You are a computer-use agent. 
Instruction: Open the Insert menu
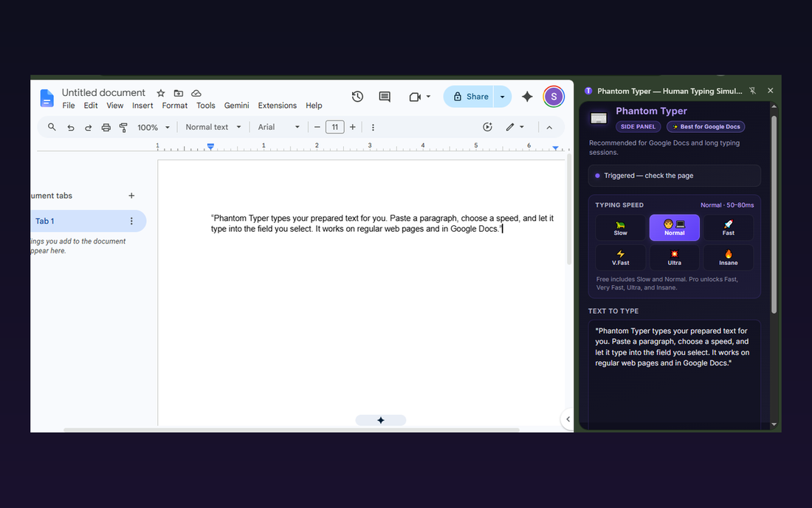(142, 106)
